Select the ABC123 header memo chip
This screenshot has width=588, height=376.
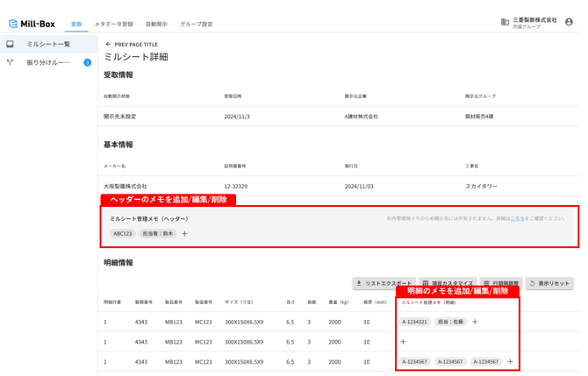point(123,234)
